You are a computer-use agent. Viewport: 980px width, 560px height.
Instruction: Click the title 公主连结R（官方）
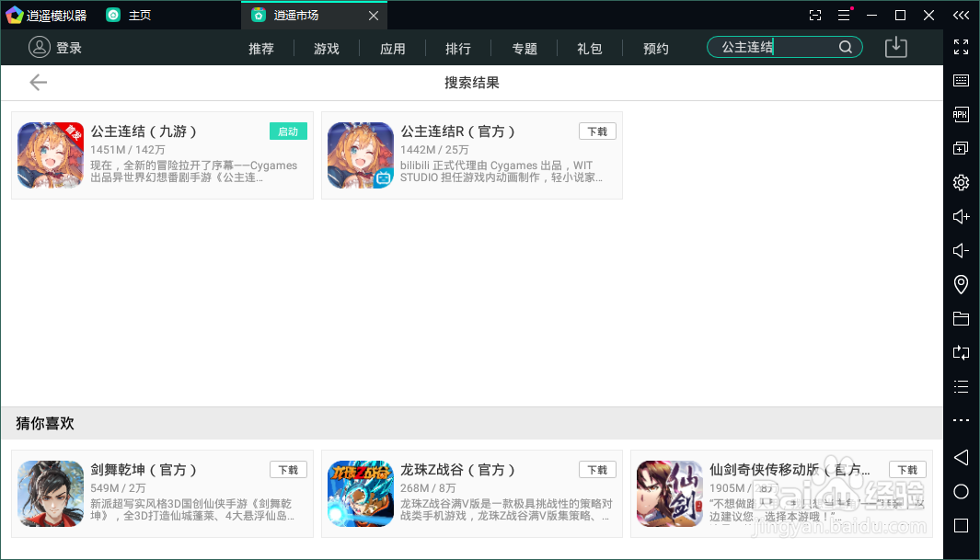pyautogui.click(x=458, y=131)
